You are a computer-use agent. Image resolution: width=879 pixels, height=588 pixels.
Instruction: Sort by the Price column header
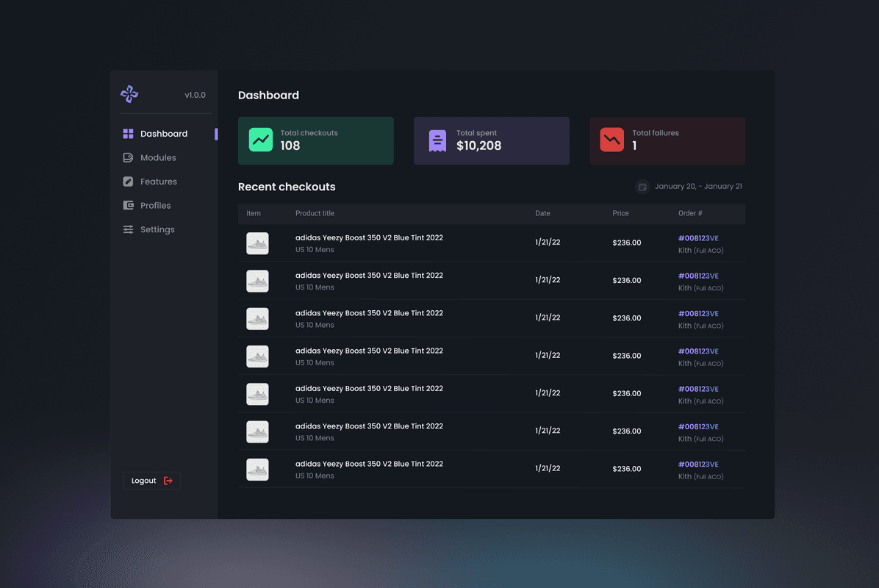click(620, 213)
